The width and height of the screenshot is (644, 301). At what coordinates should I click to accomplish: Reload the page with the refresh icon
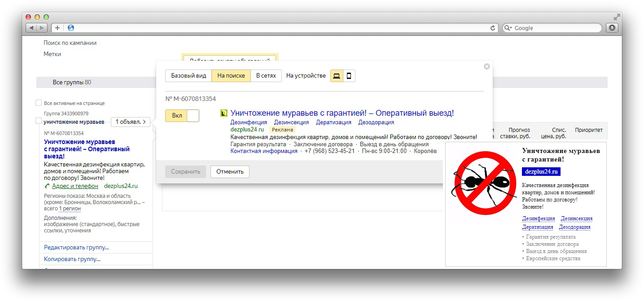493,28
